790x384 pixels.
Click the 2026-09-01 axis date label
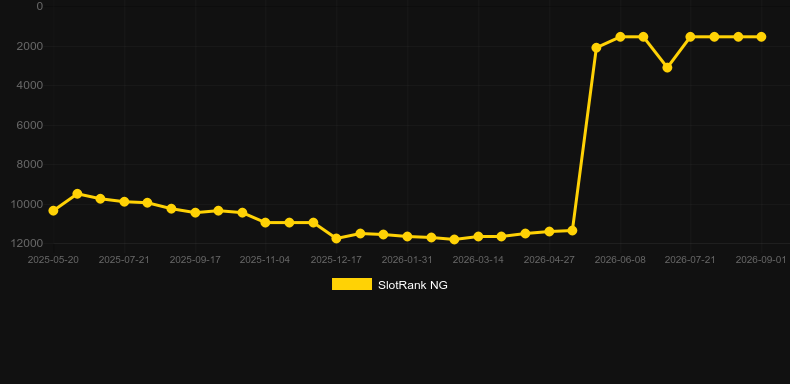tap(761, 260)
